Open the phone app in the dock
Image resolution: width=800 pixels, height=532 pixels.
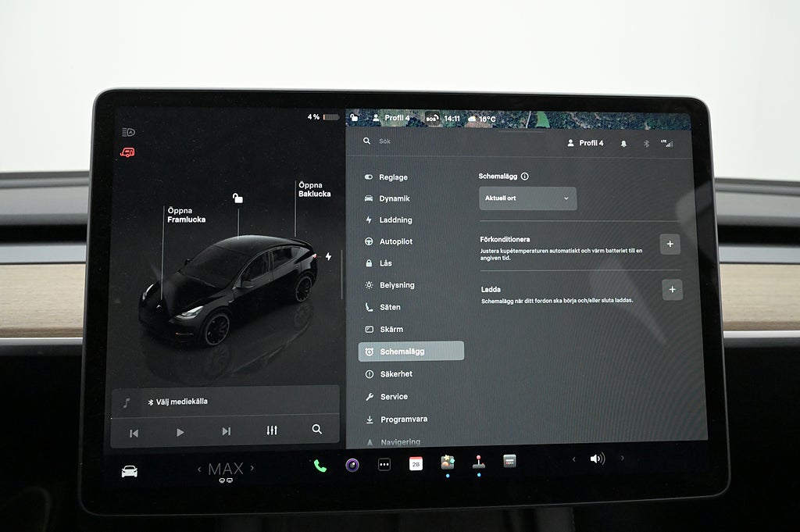320,466
